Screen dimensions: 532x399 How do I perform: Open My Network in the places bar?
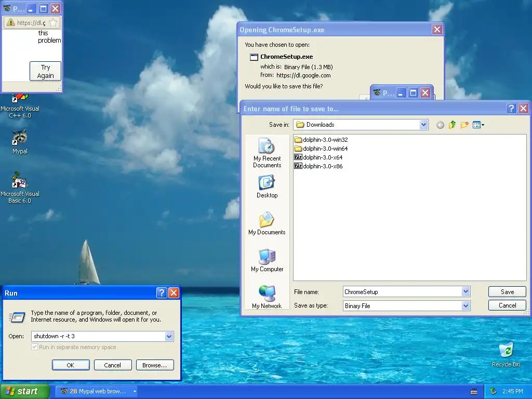[267, 297]
